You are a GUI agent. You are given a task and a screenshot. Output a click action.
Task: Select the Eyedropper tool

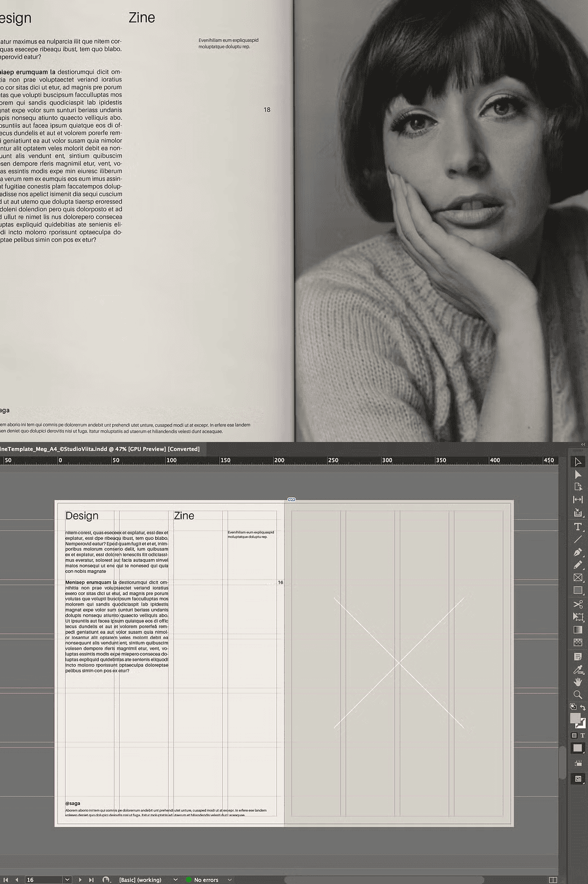tap(578, 669)
